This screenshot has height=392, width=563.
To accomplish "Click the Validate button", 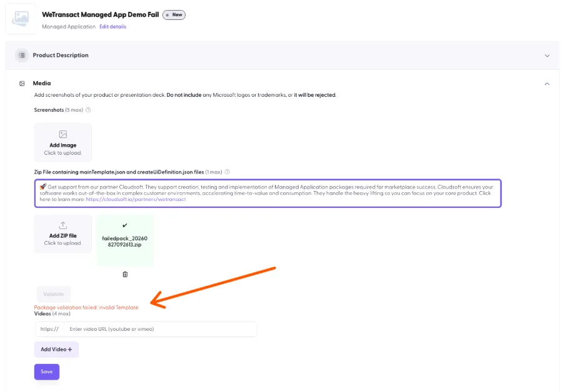I will pyautogui.click(x=54, y=294).
